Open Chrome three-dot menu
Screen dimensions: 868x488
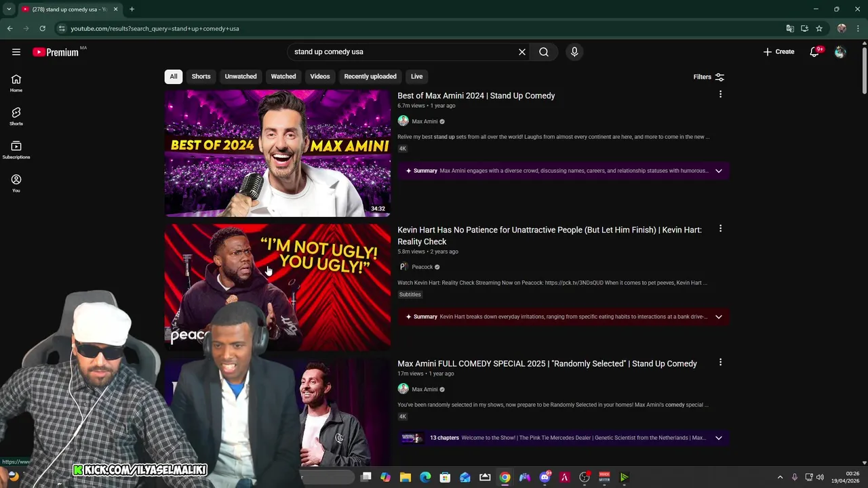click(859, 28)
